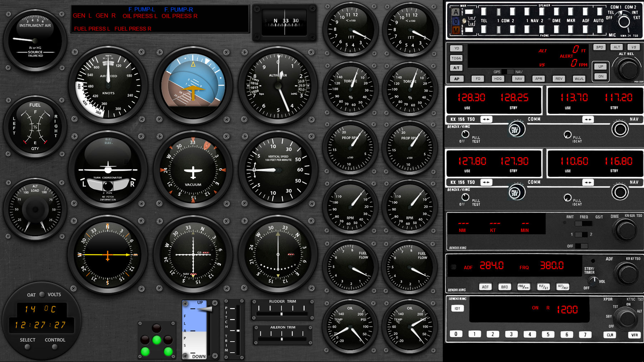
Task: Toggle the DME 1/2 source switch
Action: (x=581, y=234)
